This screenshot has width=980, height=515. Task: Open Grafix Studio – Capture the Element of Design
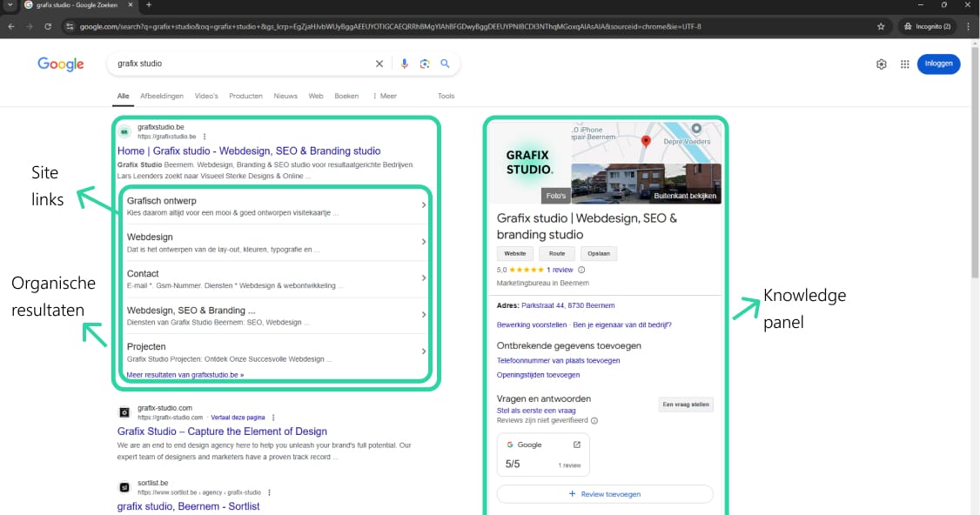[222, 431]
